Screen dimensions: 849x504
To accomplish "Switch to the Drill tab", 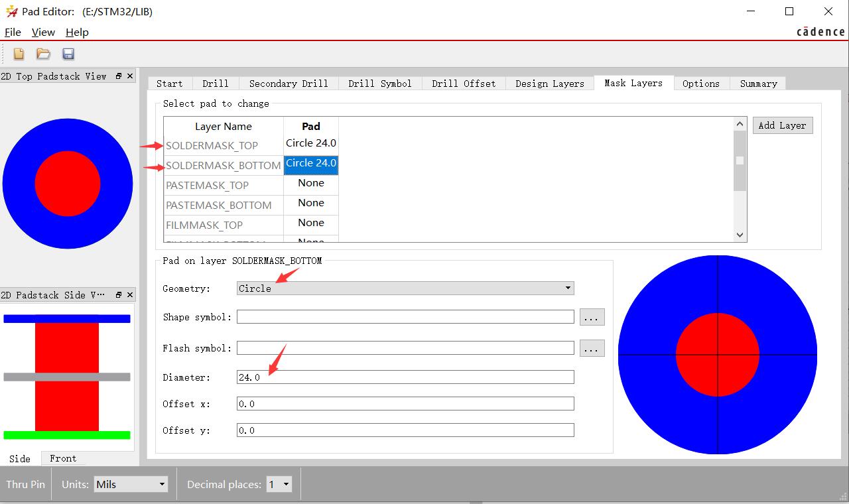I will coord(215,83).
